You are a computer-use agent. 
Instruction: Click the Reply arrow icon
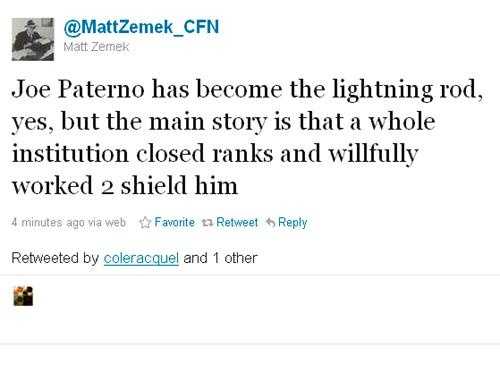tap(270, 222)
